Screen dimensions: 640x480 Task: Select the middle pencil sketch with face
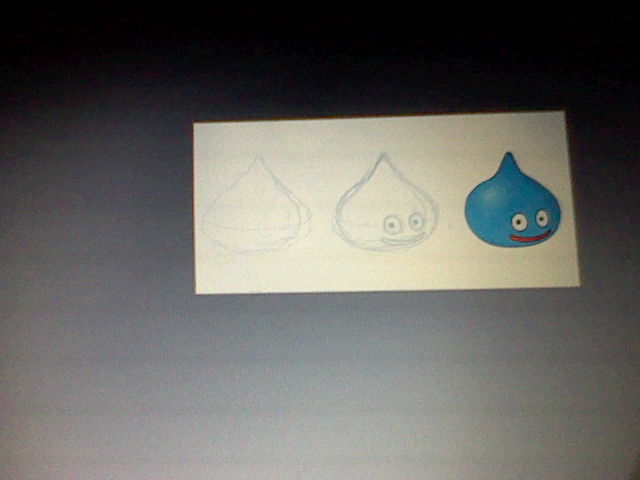(386, 208)
